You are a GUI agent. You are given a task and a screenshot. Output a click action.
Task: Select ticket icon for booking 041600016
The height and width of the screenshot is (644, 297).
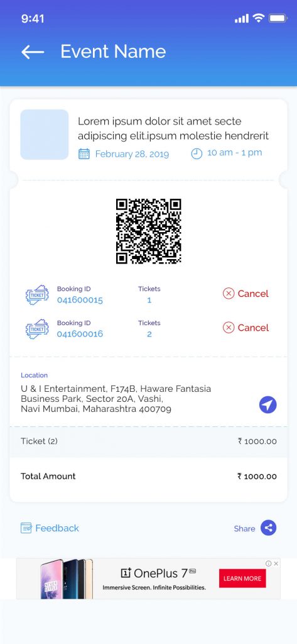click(x=37, y=329)
